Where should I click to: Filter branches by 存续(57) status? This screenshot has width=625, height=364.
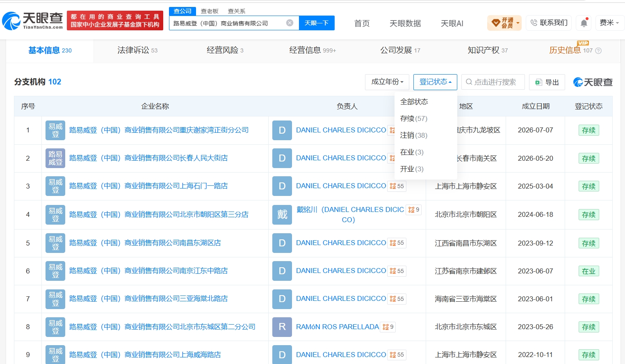(414, 118)
